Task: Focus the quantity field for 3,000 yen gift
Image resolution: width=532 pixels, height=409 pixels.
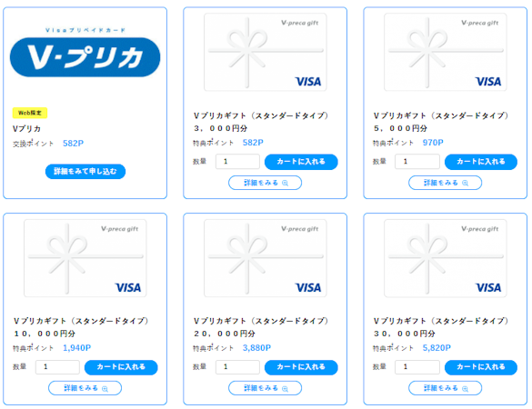Action: (237, 162)
